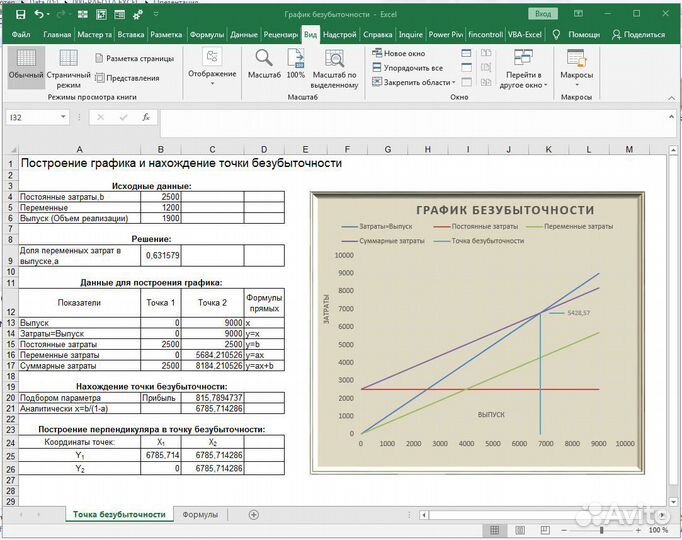Click the zoom out minus button
The height and width of the screenshot is (540, 682).
pos(564,530)
